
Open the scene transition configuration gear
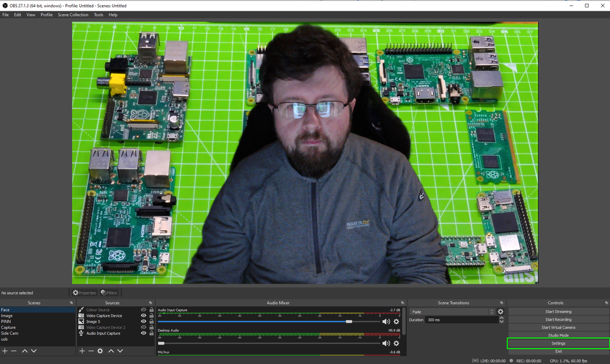click(x=500, y=311)
